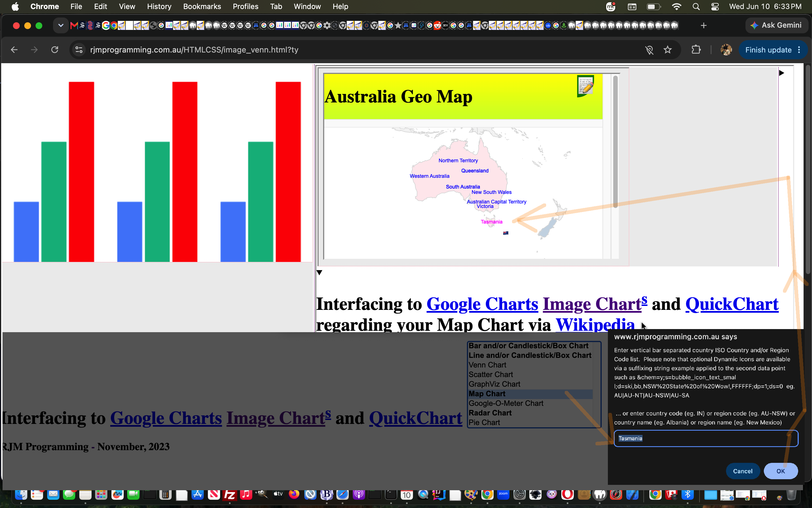
Task: Check Wi-Fi status in menu bar
Action: click(x=676, y=7)
